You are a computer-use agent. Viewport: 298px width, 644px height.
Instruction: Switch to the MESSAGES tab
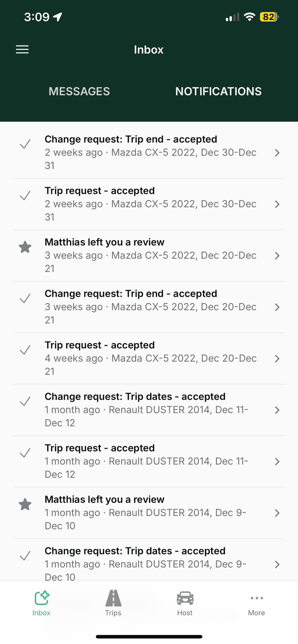click(x=79, y=91)
